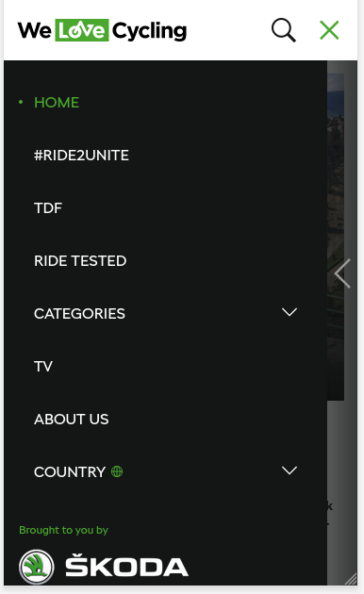Click the Brought to you by text
Screen dimensions: 364x594
click(63, 530)
